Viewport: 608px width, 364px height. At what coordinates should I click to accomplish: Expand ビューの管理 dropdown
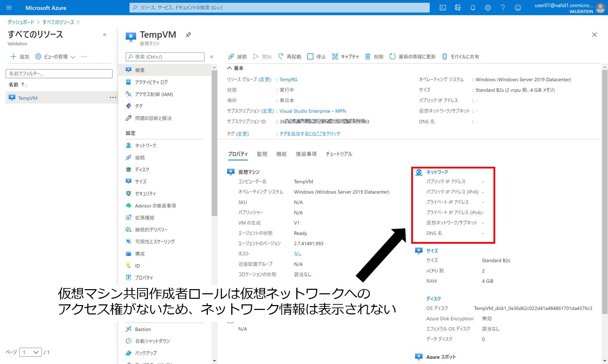point(56,57)
